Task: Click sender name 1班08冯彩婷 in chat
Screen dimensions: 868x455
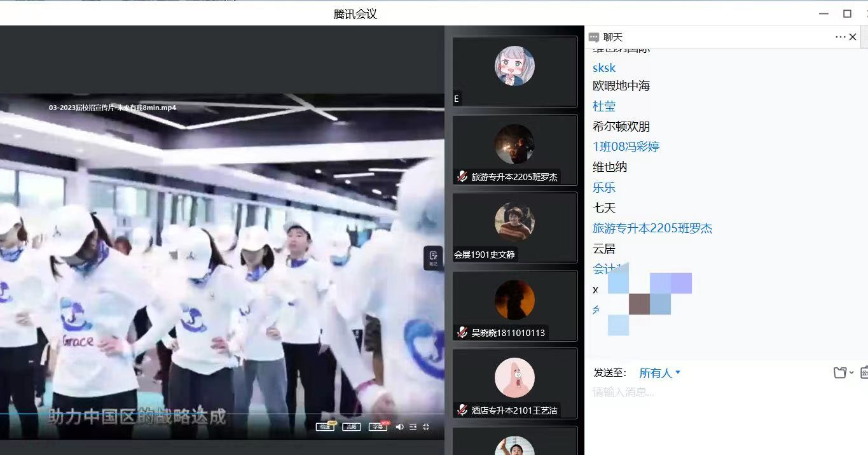Action: pyautogui.click(x=626, y=146)
